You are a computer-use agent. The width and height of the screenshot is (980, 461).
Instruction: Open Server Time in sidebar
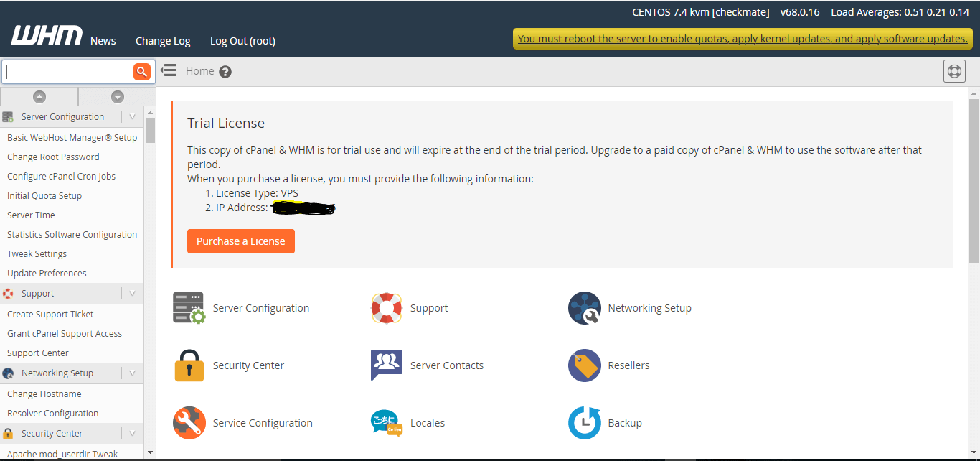tap(31, 215)
